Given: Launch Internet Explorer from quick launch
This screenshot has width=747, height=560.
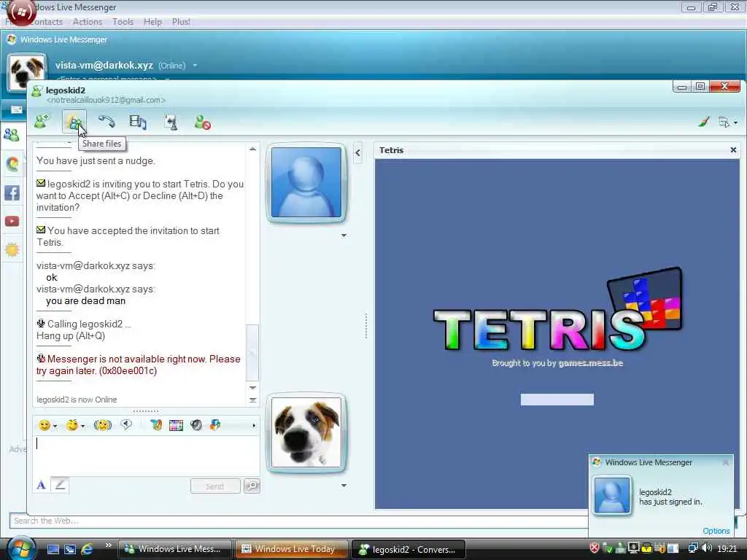Looking at the screenshot, I should click(x=88, y=549).
